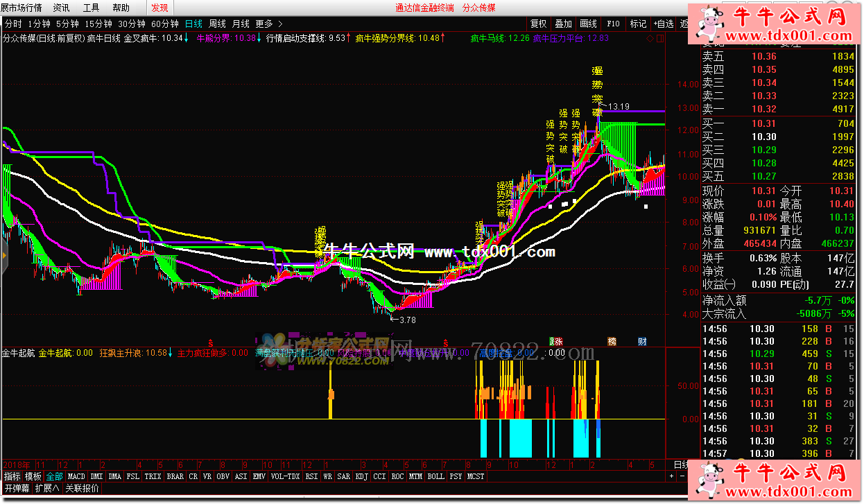Click the 财 marker icon above sub-chart
Screen dimensions: 864x504
click(642, 341)
